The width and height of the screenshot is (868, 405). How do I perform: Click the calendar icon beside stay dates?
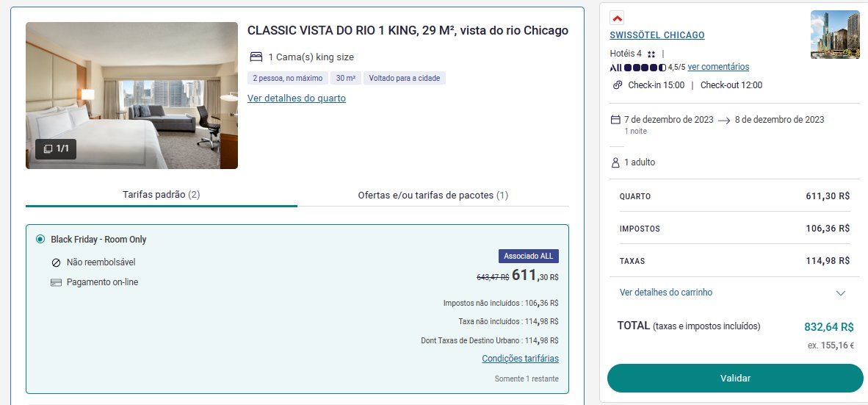(x=615, y=120)
